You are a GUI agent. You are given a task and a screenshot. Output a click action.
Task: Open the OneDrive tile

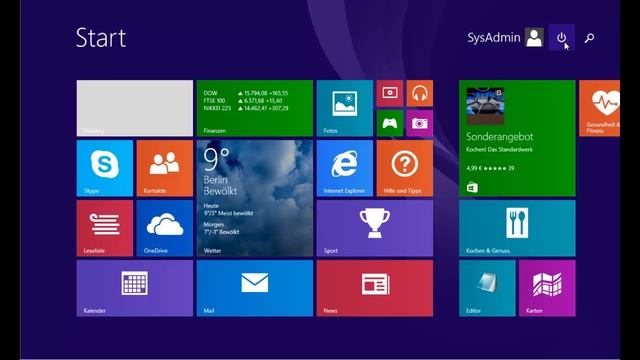pos(165,228)
